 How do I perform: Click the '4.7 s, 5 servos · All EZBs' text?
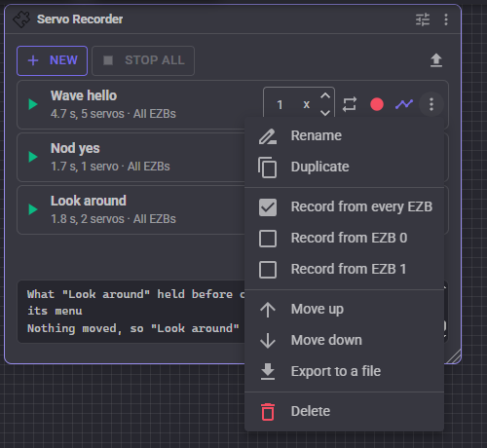[113, 114]
